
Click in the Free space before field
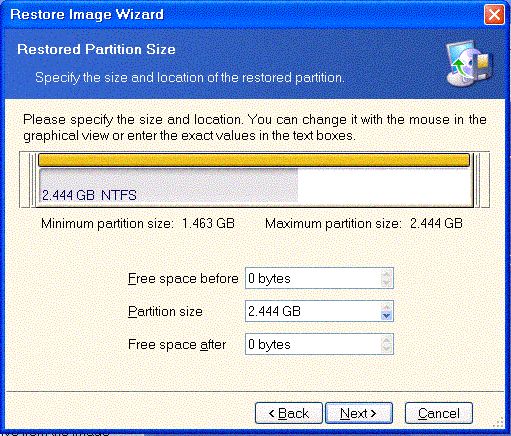click(313, 278)
